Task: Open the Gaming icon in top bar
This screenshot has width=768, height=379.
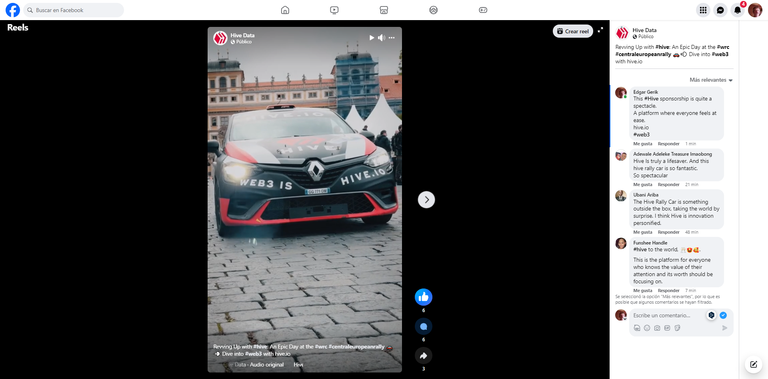Action: point(483,10)
